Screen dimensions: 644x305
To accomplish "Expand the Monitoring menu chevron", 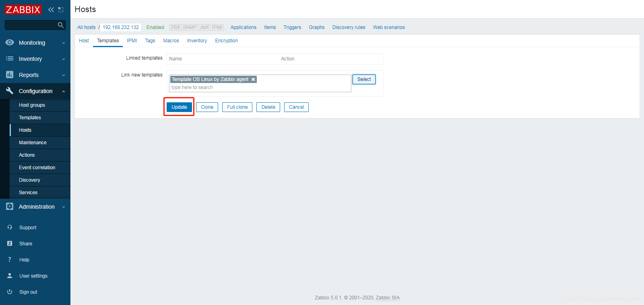I will click(64, 43).
